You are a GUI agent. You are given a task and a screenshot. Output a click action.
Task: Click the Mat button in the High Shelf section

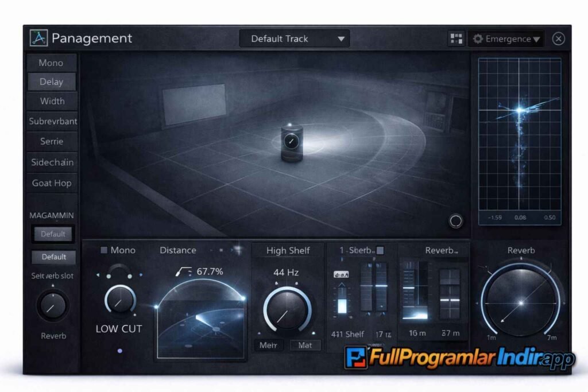tap(305, 345)
